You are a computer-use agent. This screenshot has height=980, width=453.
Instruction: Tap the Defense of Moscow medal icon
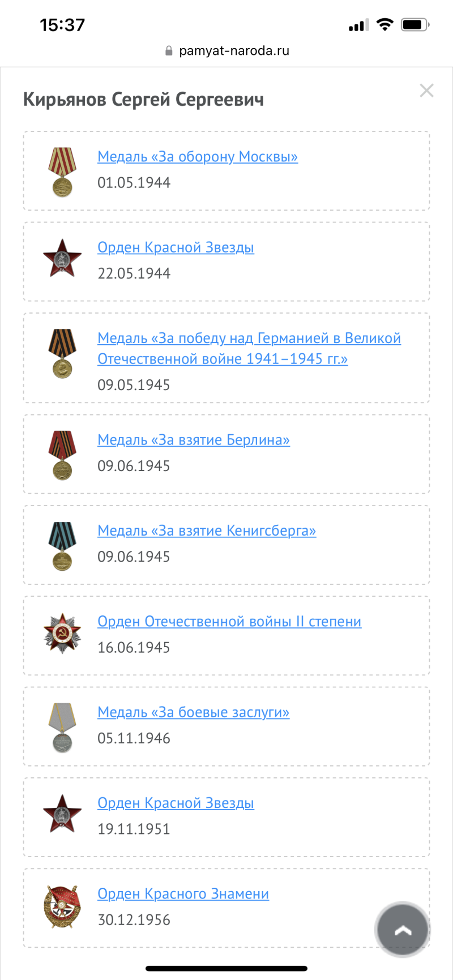click(62, 172)
